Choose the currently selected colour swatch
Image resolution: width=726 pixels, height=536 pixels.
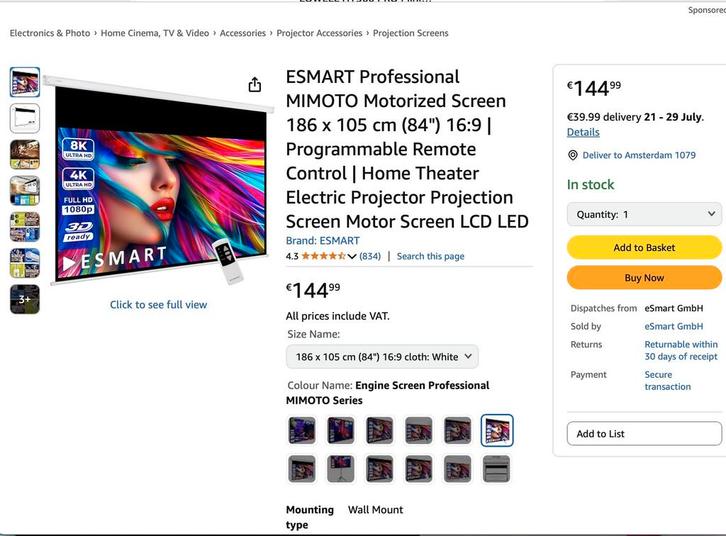pyautogui.click(x=497, y=430)
